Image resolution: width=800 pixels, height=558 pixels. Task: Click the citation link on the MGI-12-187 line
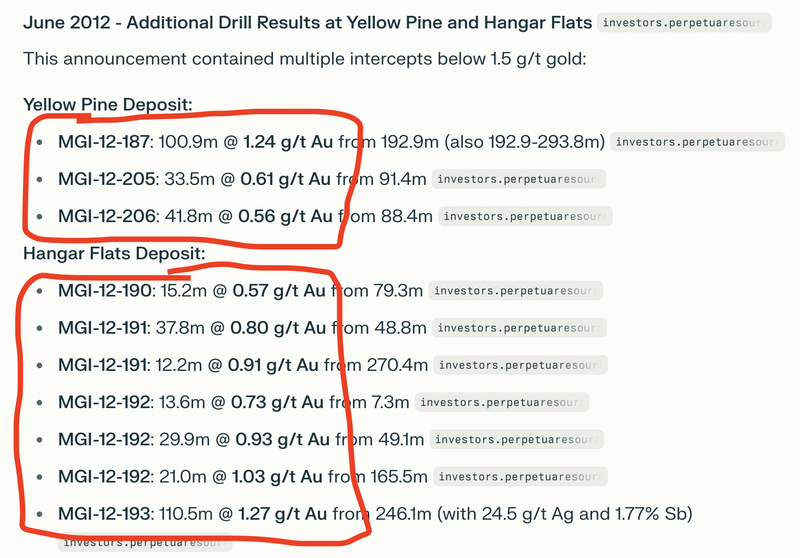pyautogui.click(x=696, y=142)
